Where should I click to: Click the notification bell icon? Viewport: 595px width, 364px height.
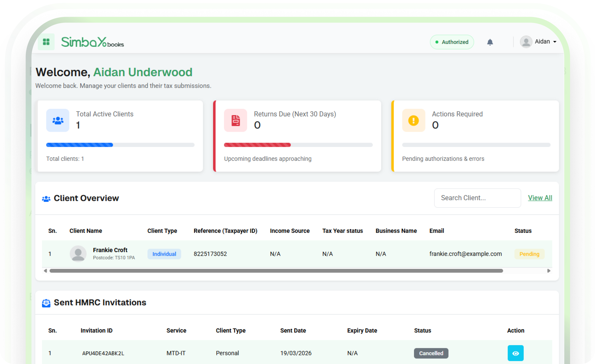click(x=490, y=42)
